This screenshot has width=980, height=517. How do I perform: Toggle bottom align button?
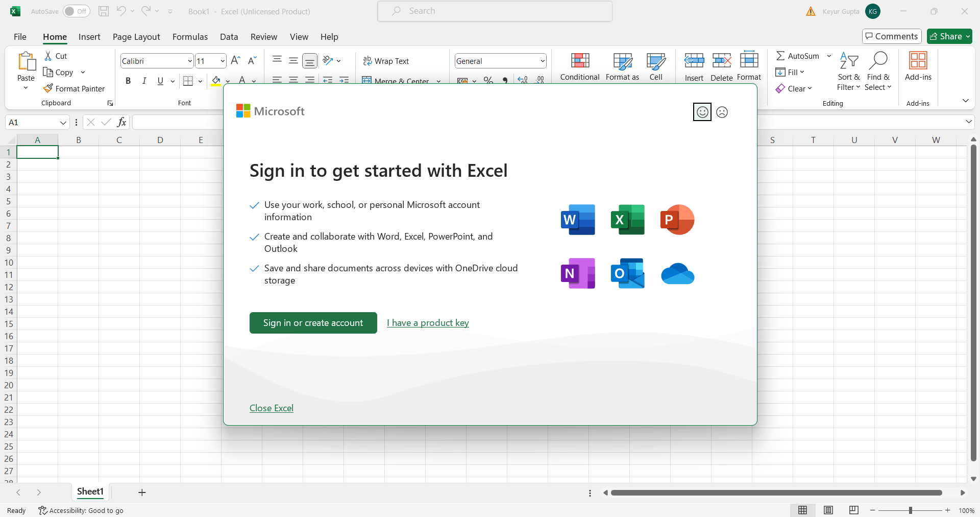point(310,61)
